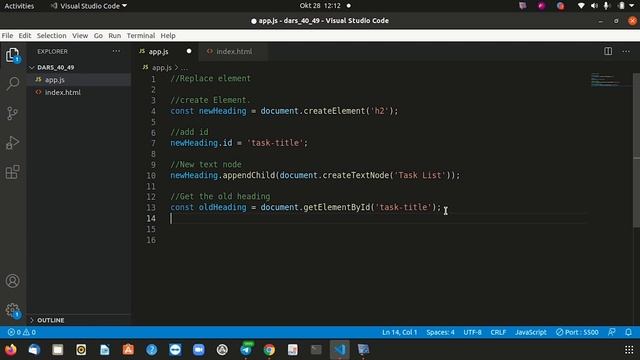Viewport: 640px width, 360px height.
Task: Click the Split Editor icon
Action: tap(608, 51)
